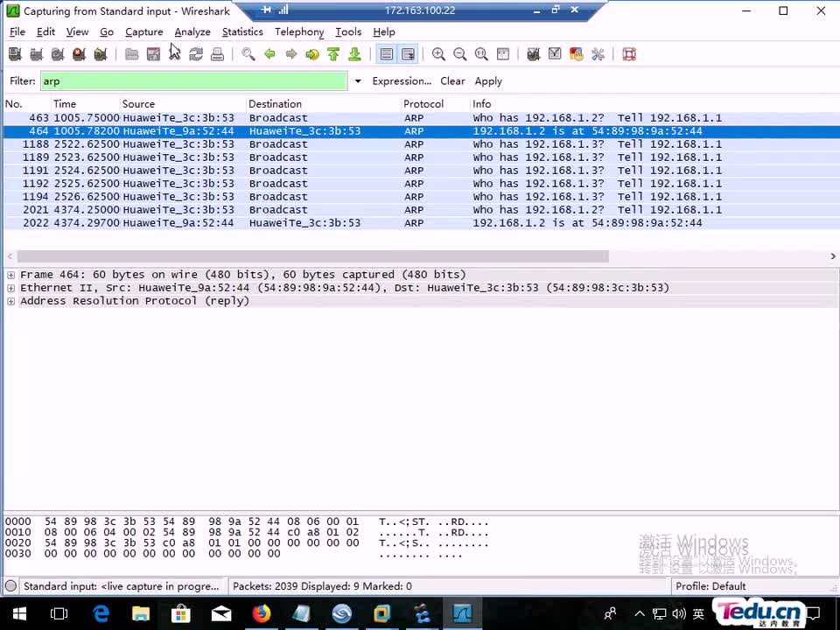Image resolution: width=840 pixels, height=630 pixels.
Task: Zoom in on packet text
Action: click(438, 54)
